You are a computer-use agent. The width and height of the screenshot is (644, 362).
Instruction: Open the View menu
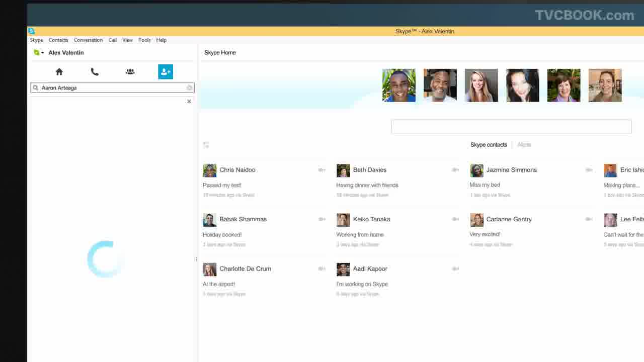click(128, 40)
